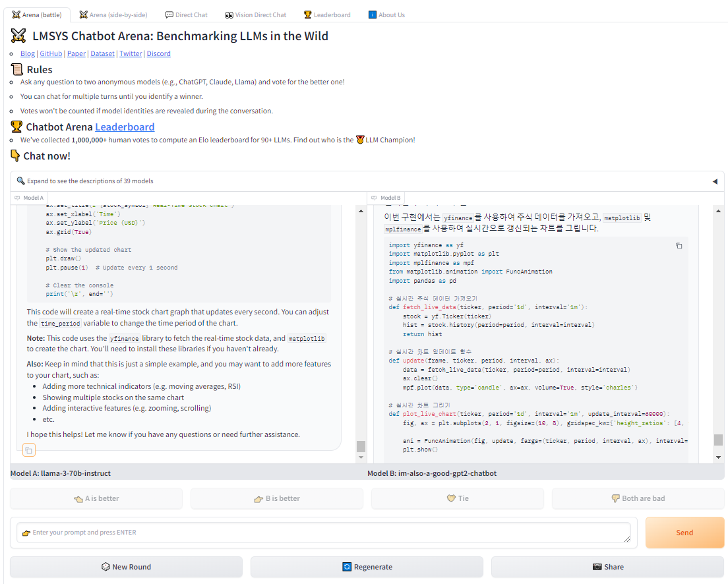Viewport: 728px width, 584px height.
Task: Open the Direct Chat tab
Action: coord(186,15)
